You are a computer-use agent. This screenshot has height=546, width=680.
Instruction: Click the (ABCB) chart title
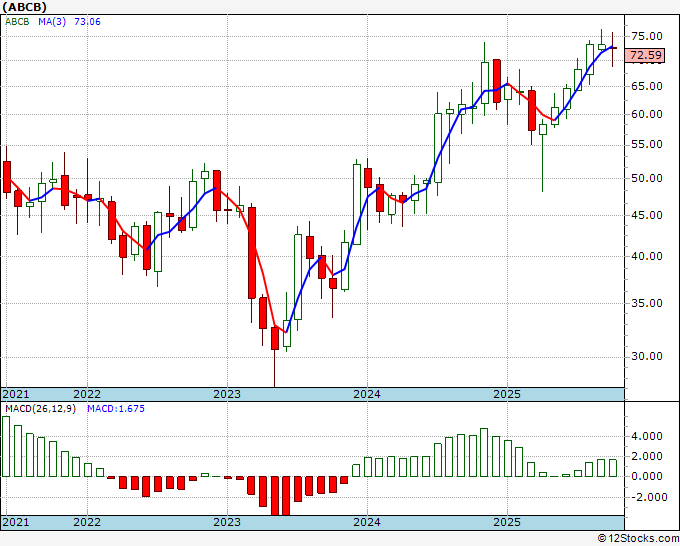(x=25, y=7)
